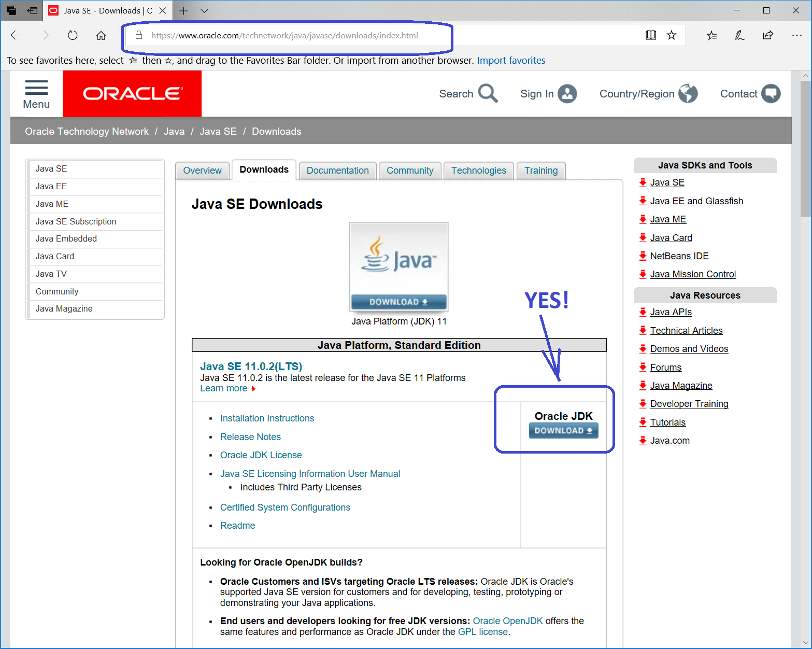This screenshot has height=649, width=812.
Task: Open the GPL license link
Action: coord(483,631)
